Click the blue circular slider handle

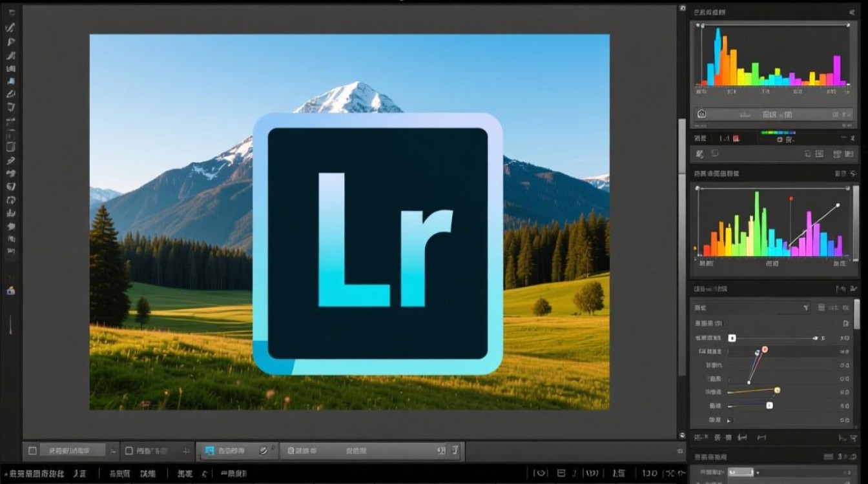tap(758, 352)
